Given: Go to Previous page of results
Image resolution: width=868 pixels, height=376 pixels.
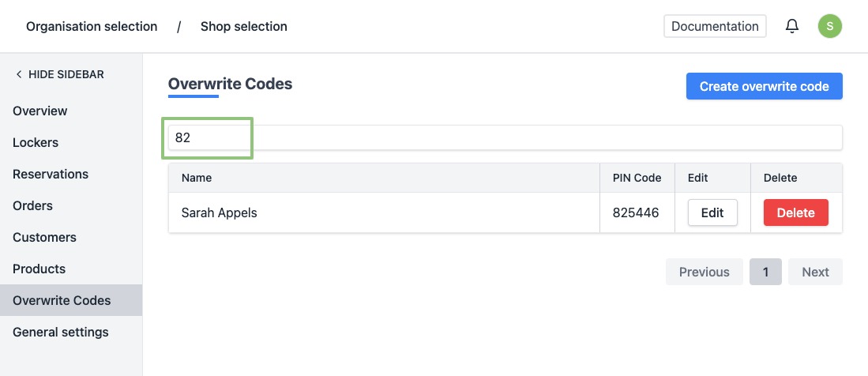Looking at the screenshot, I should tap(704, 272).
